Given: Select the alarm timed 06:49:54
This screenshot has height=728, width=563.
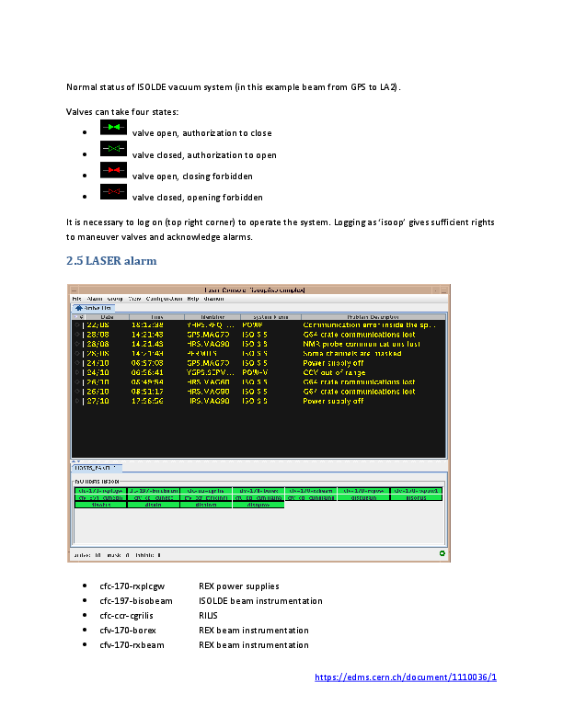Looking at the screenshot, I should (259, 382).
